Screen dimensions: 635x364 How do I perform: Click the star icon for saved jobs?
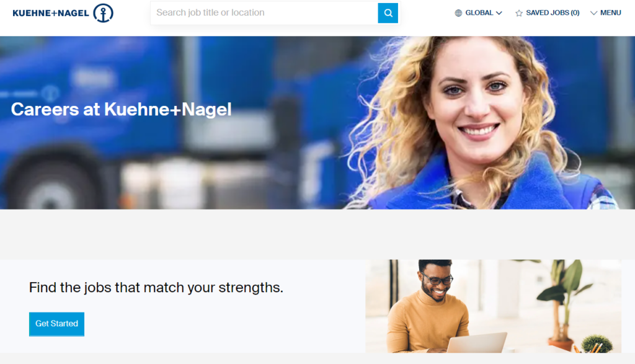click(519, 13)
